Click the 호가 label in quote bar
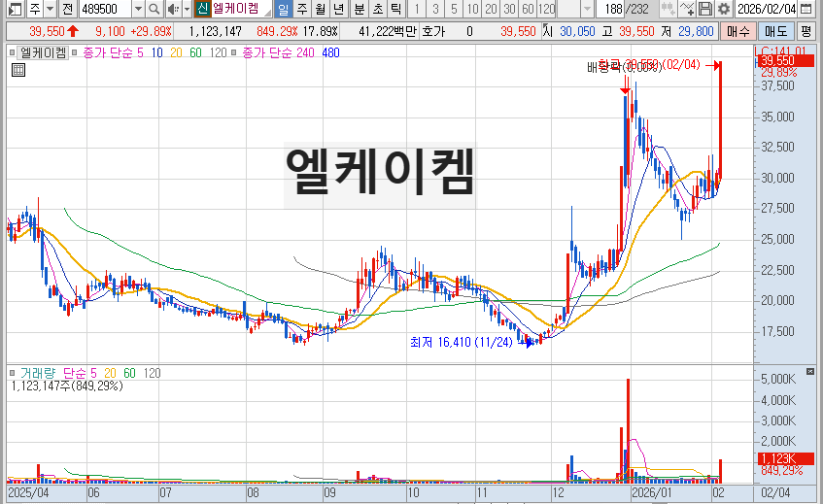The height and width of the screenshot is (504, 823). [x=433, y=31]
